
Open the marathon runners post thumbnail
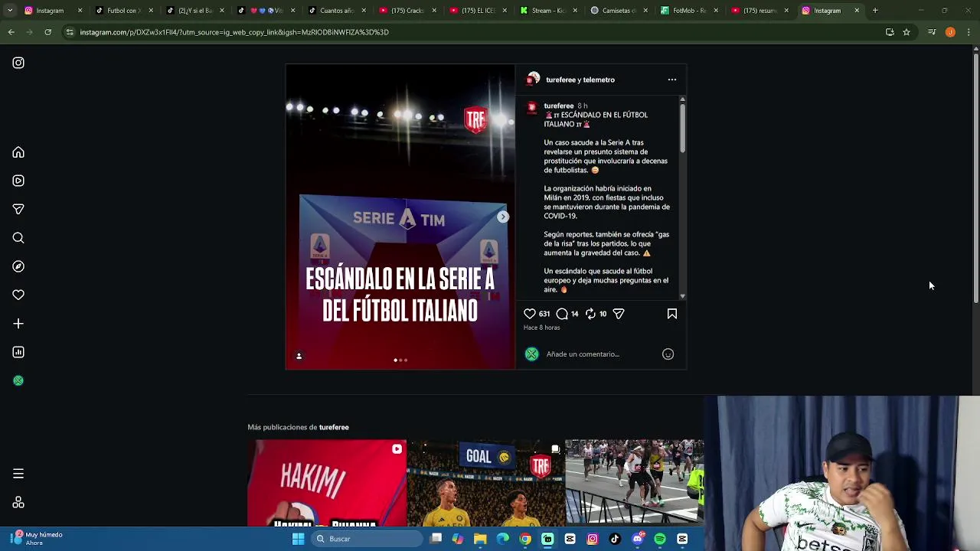pos(635,483)
